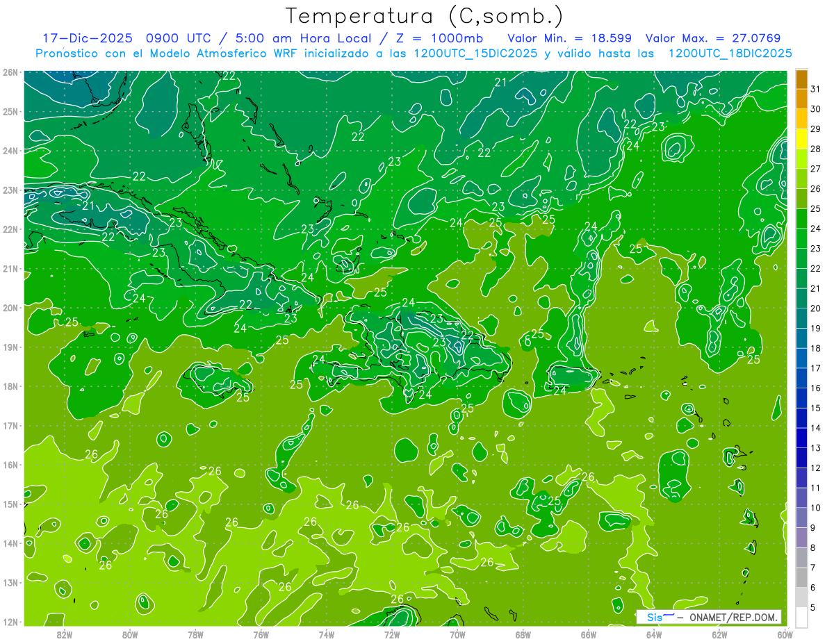Viewport: 834px width, 644px height.
Task: Click the white swatch below 5 on scale
Action: [x=801, y=617]
